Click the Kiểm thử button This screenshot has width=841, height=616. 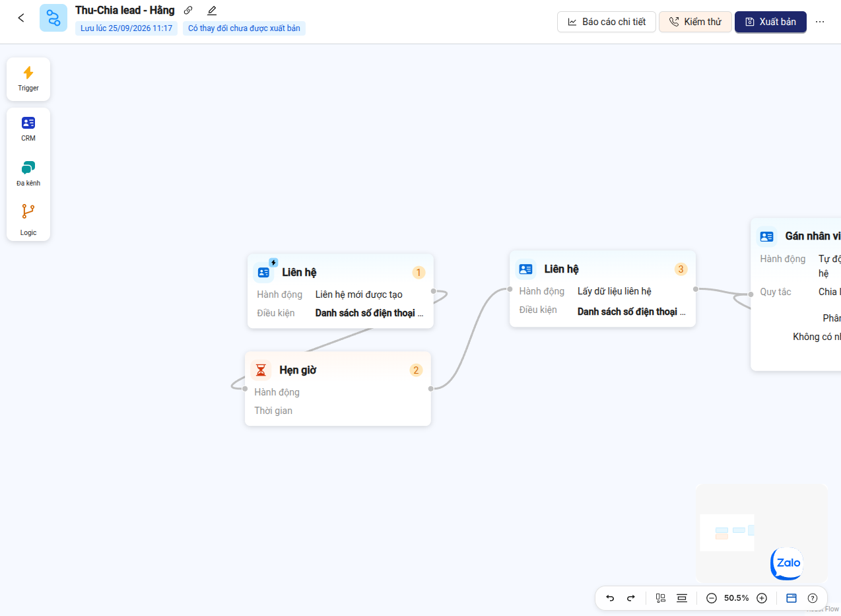click(695, 22)
